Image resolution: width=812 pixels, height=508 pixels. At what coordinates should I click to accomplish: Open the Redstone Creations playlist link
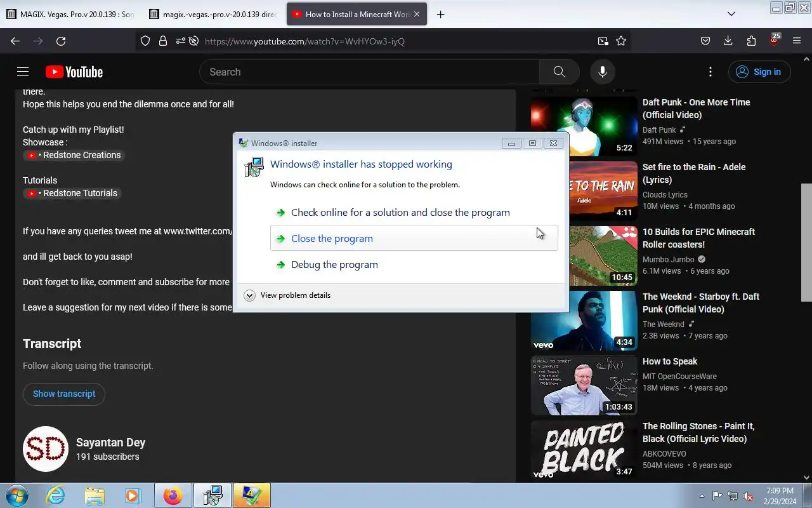pyautogui.click(x=74, y=155)
